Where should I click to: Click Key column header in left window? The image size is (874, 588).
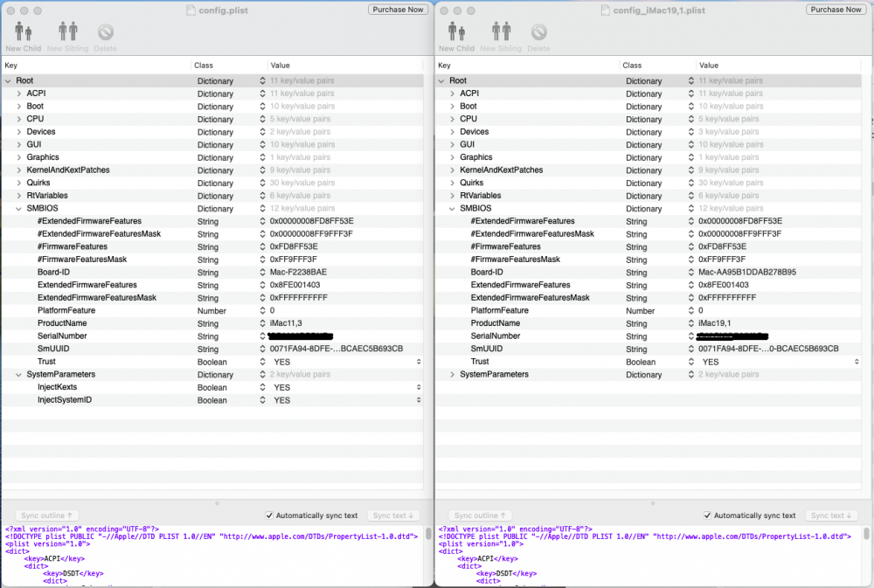[x=96, y=66]
